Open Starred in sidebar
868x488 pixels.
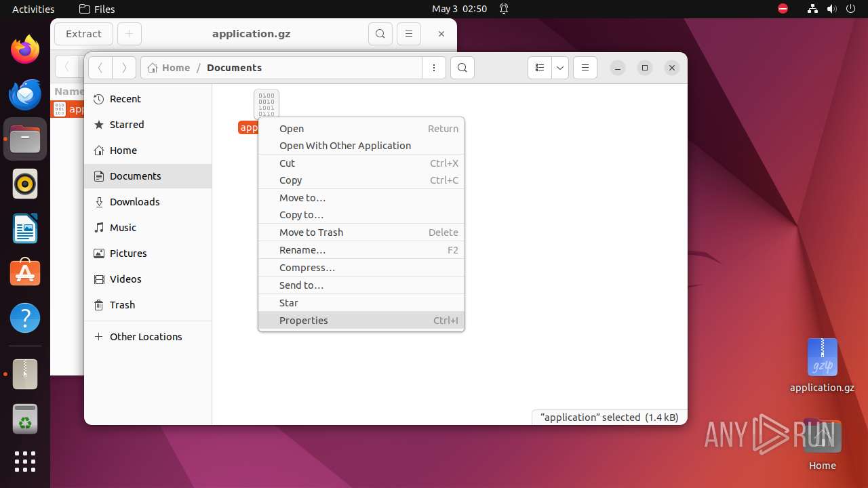[148, 125]
